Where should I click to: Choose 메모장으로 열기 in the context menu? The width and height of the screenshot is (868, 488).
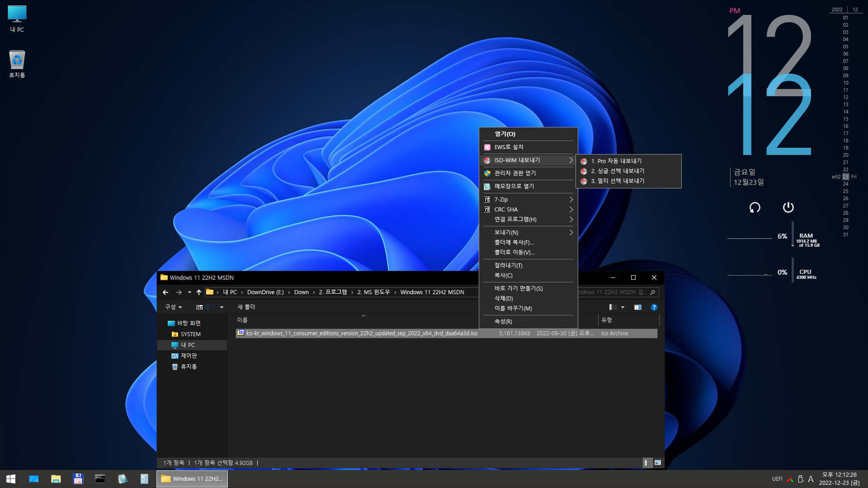tap(528, 187)
